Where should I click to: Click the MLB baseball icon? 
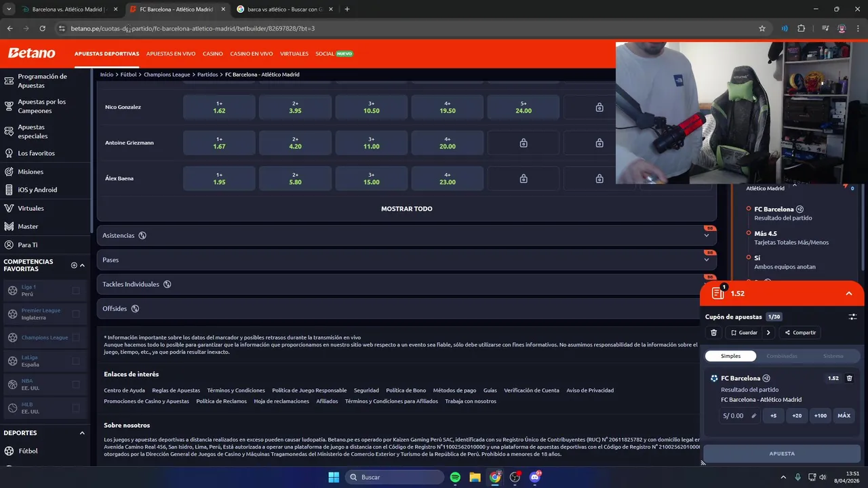(x=12, y=408)
